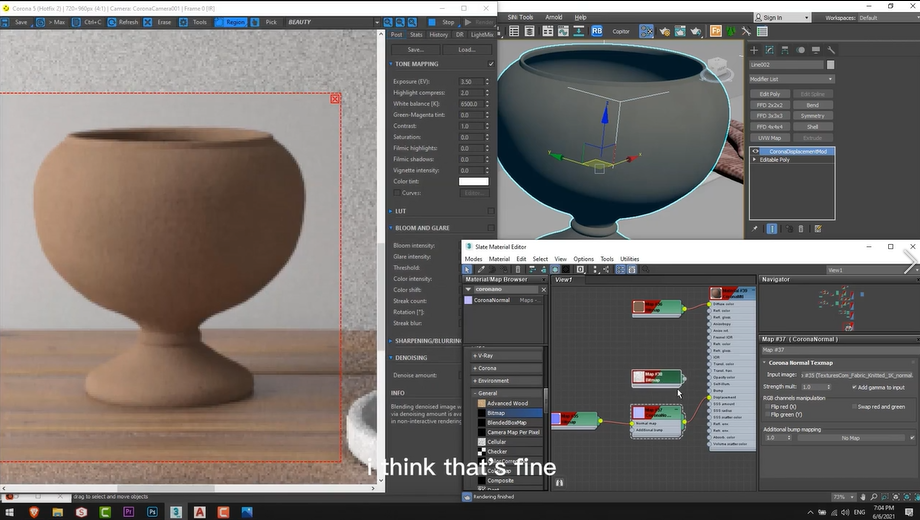This screenshot has width=920, height=520.
Task: Click the blue RB toolbar icon
Action: point(597,31)
